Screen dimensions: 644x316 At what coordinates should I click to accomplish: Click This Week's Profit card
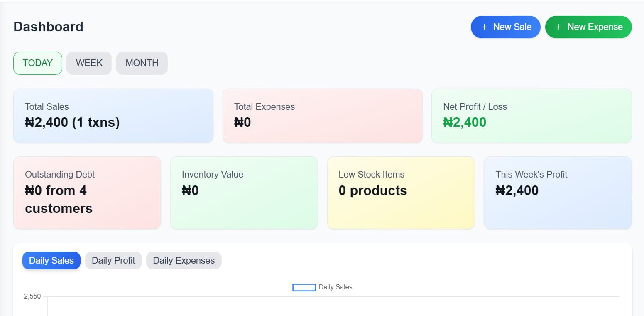click(557, 192)
